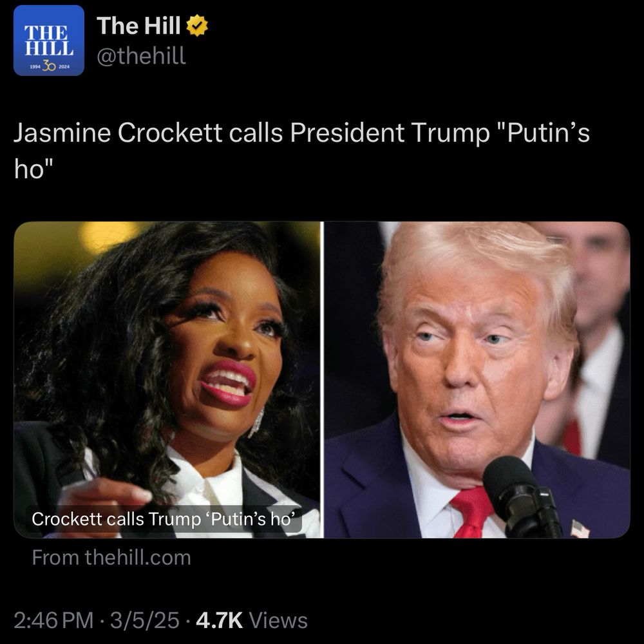Select the tweet text about Jasmine Crockett

301,150
